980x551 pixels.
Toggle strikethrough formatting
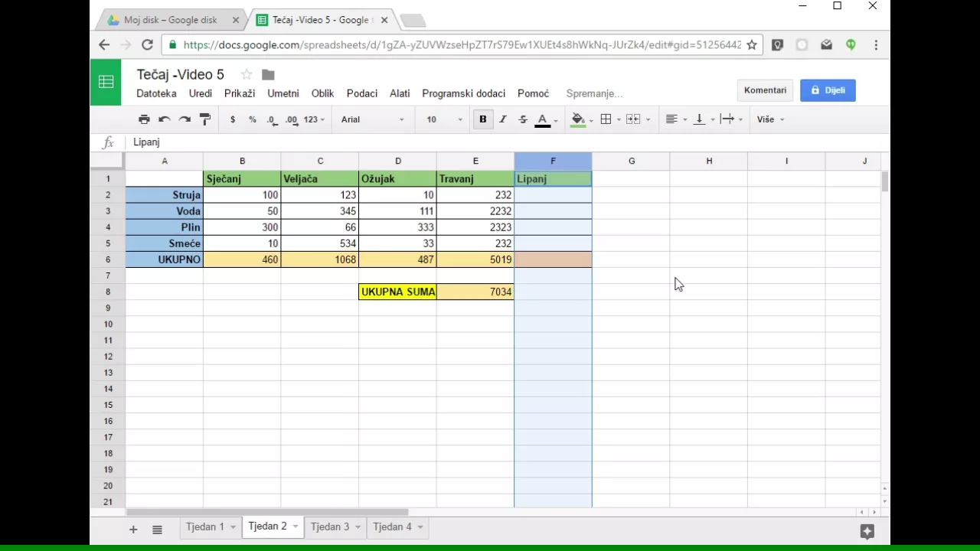pyautogui.click(x=523, y=119)
